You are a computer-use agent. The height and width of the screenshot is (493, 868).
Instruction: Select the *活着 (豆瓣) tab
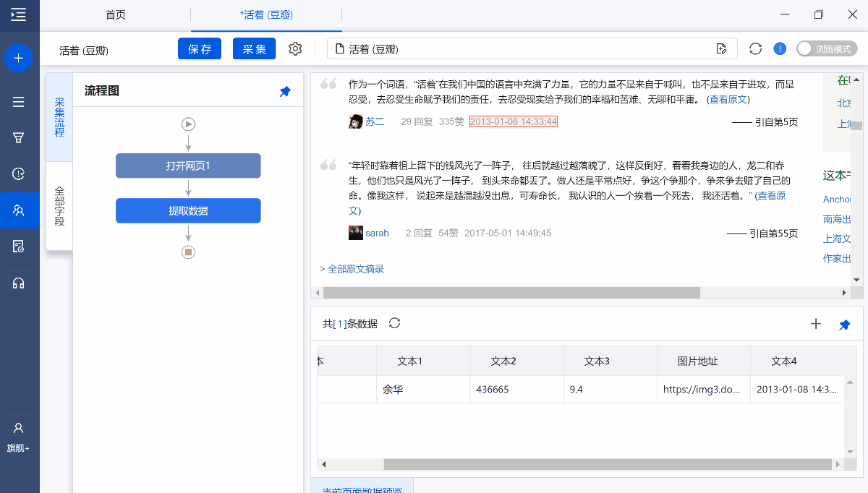tap(266, 14)
